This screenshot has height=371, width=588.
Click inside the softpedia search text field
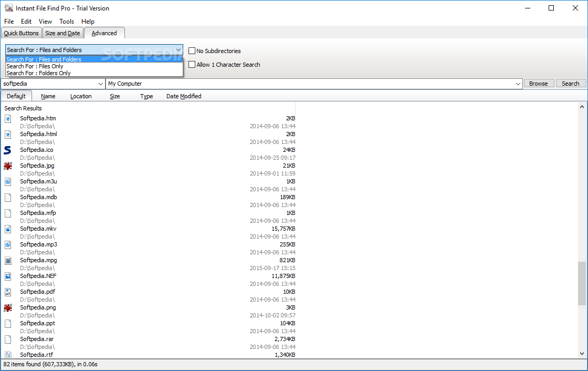[49, 84]
